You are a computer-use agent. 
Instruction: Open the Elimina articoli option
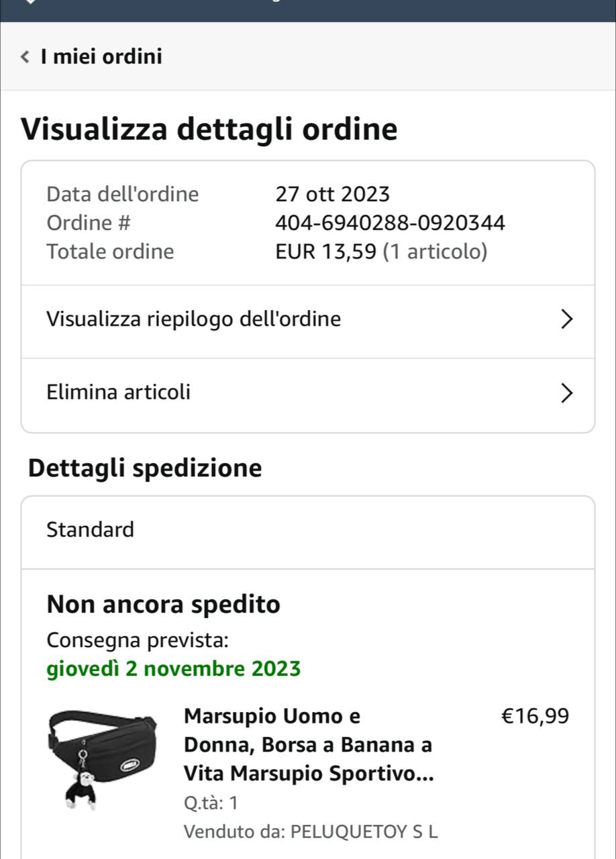pos(119,392)
